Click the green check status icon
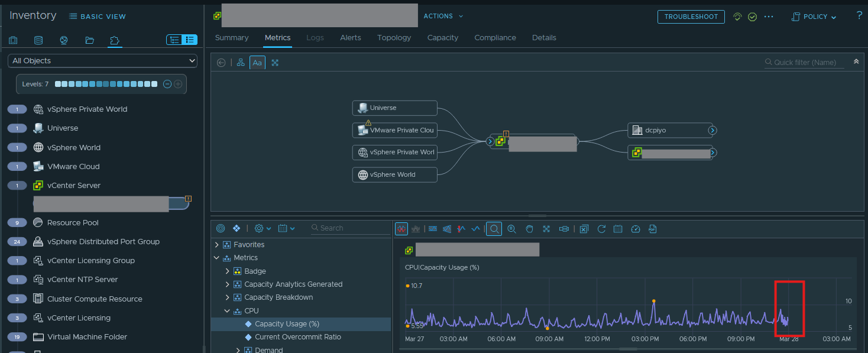 (752, 17)
